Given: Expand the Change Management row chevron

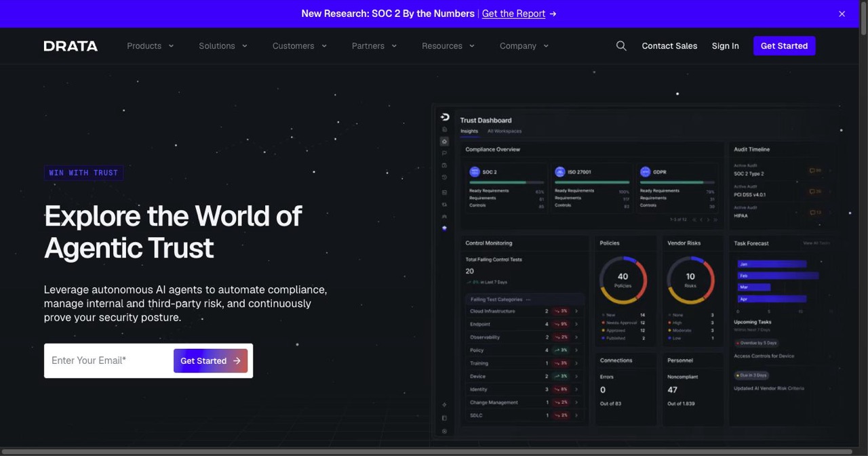Looking at the screenshot, I should click(x=576, y=402).
